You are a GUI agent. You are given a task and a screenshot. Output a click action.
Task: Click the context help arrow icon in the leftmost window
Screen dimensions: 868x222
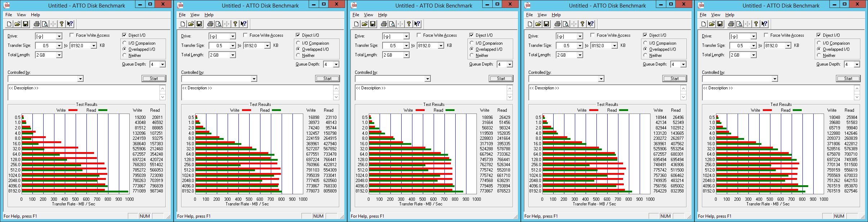tap(70, 24)
